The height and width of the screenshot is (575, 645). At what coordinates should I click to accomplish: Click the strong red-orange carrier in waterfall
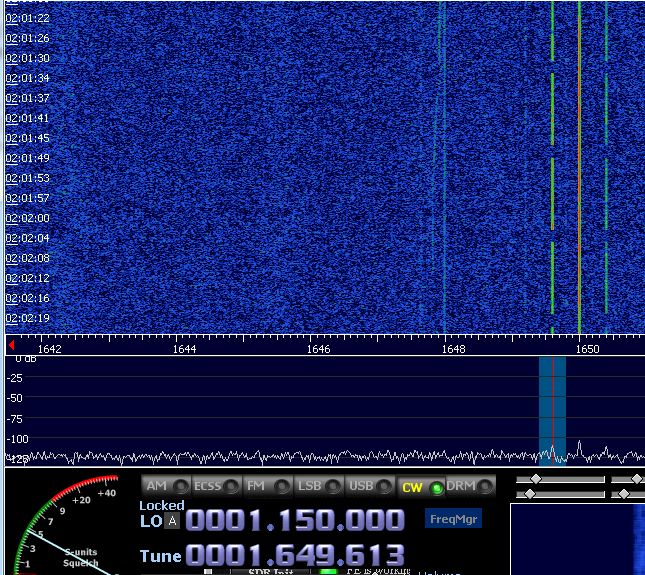coord(579,167)
